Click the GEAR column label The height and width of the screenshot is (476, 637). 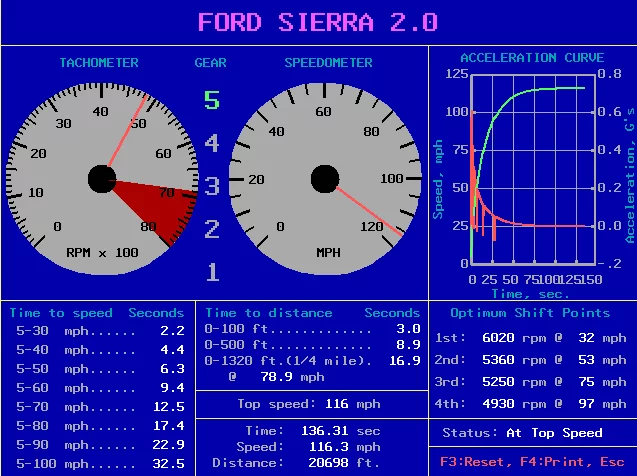[210, 63]
